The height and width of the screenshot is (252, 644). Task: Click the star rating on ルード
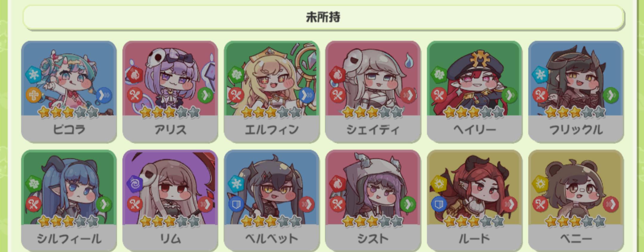point(474,222)
